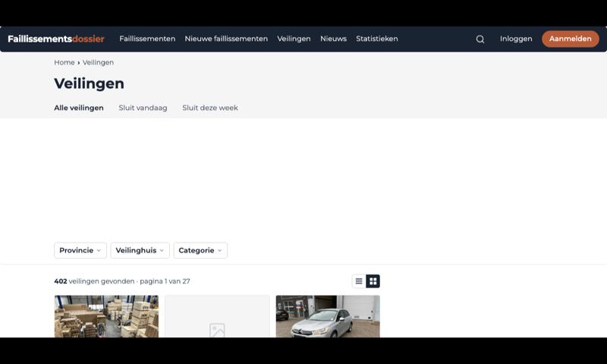Open Statistieken in the navigation bar
Screen dimensions: 607x364
pyautogui.click(x=376, y=39)
